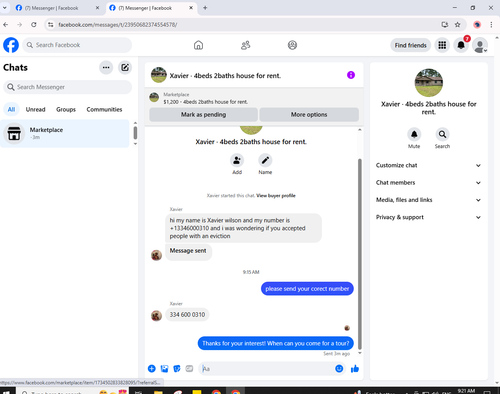Select the Unread chats filter
The image size is (500, 394).
[x=35, y=109]
